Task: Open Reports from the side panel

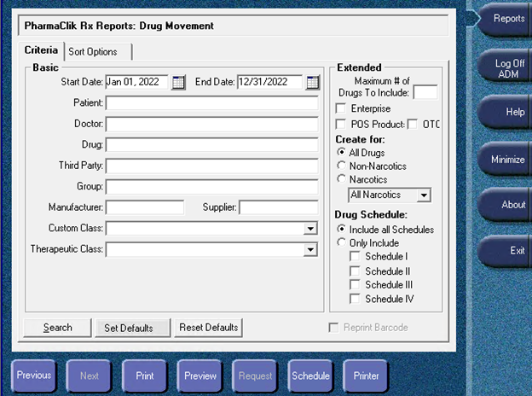Action: (x=506, y=19)
